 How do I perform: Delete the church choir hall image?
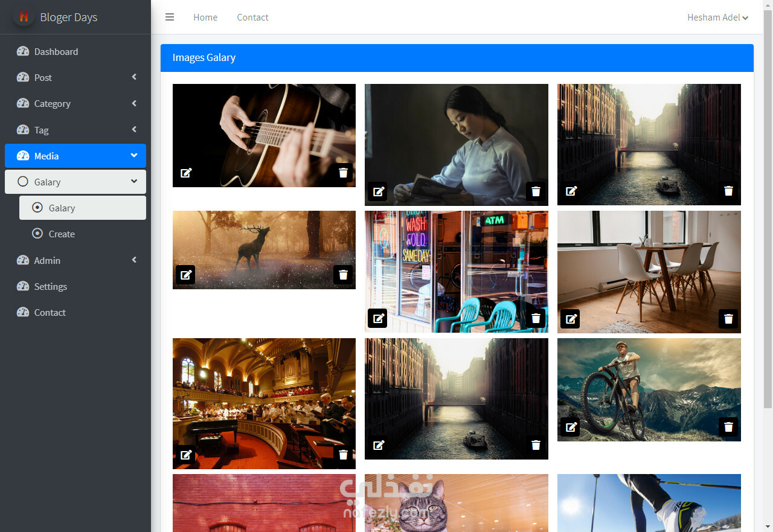[x=343, y=455]
